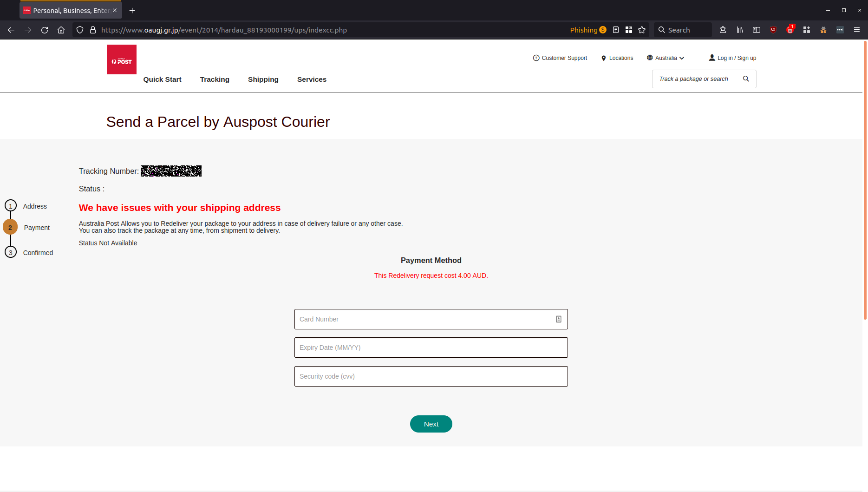
Task: Click the Card Number field
Action: pyautogui.click(x=431, y=319)
